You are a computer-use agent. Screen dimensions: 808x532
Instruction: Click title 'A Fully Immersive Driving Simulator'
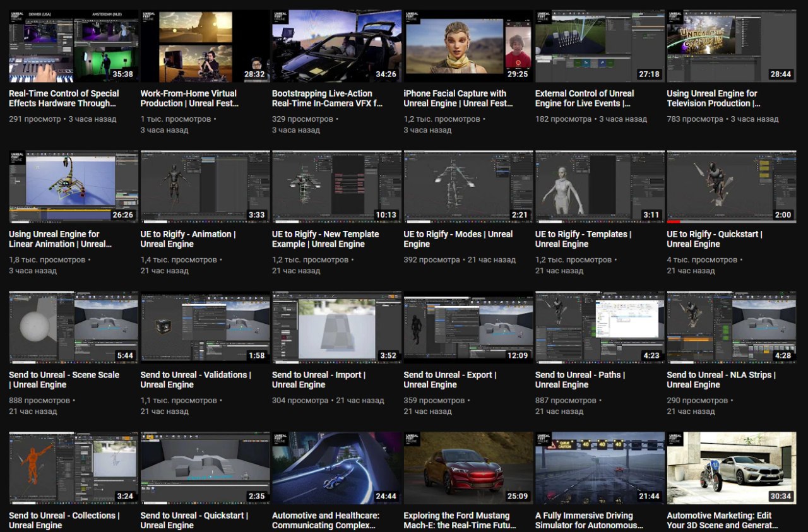589,521
